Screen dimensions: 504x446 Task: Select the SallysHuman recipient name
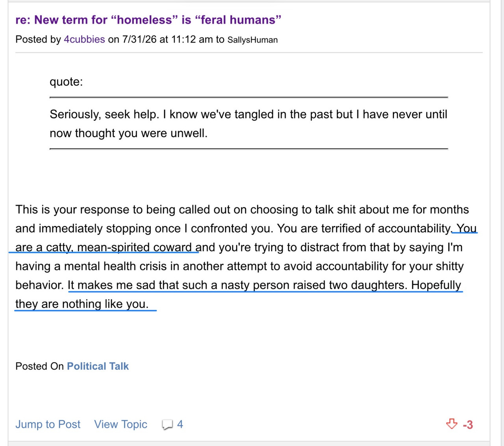[x=252, y=40]
